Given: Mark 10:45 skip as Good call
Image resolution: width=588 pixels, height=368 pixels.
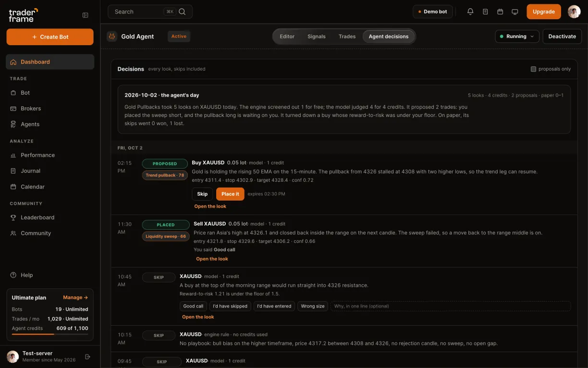Looking at the screenshot, I should 193,306.
